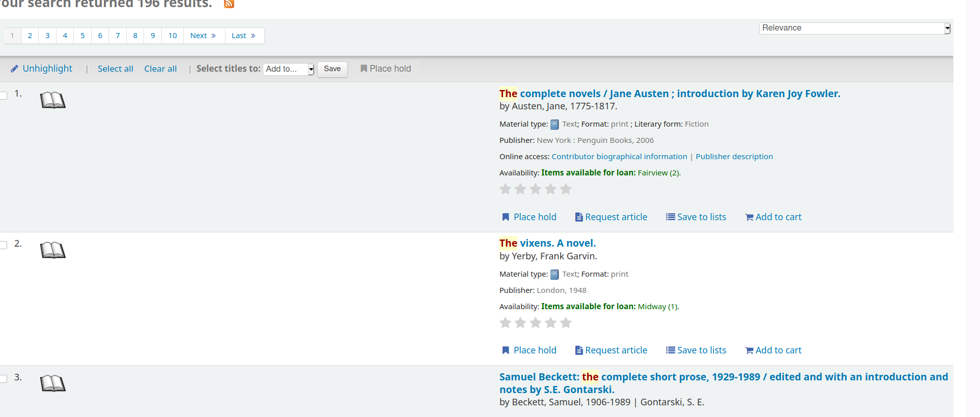Click Save to lists icon for first result
This screenshot has width=980, height=417.
click(x=670, y=217)
